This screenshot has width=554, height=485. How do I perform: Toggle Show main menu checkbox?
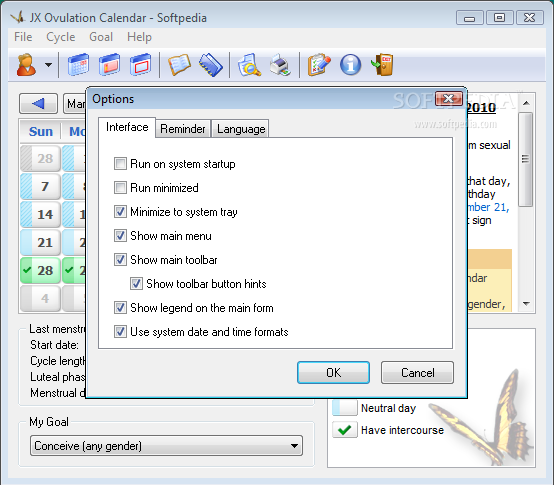tap(120, 236)
